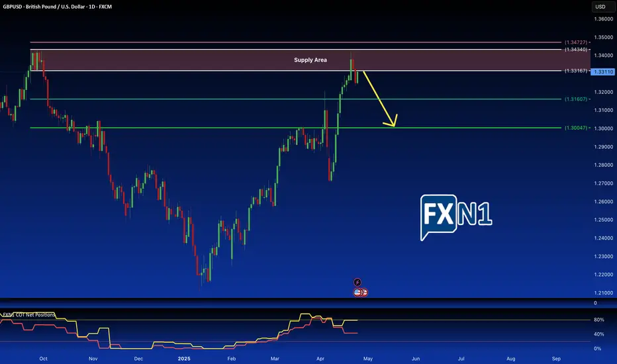
Task: Click the (1.30047) price line label
Action: point(576,128)
